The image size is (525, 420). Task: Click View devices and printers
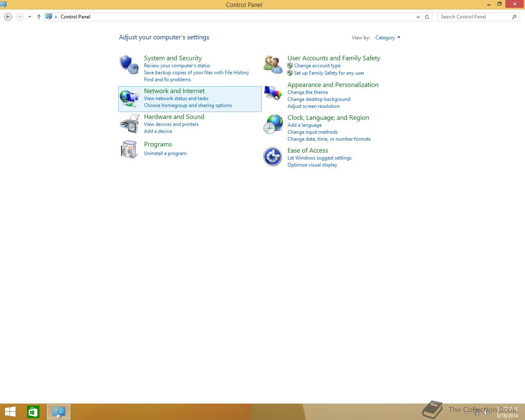click(171, 124)
